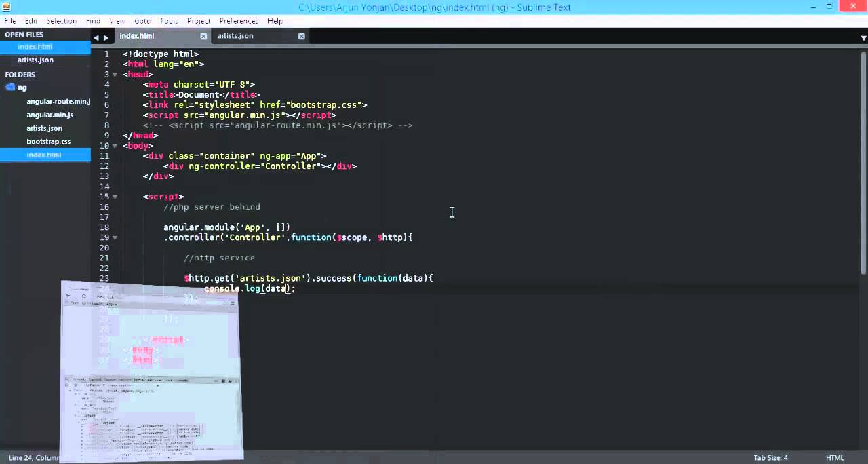
Task: Open index.html in the ng folder
Action: [45, 155]
